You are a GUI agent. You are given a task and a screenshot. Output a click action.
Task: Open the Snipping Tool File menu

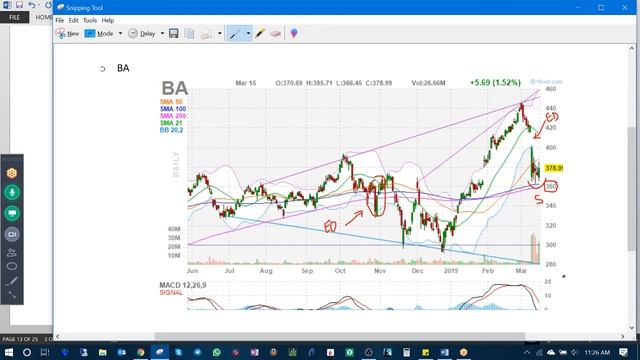pyautogui.click(x=60, y=20)
